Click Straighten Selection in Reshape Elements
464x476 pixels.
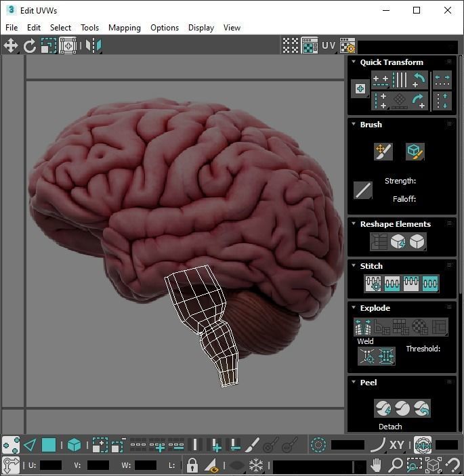[x=379, y=242]
